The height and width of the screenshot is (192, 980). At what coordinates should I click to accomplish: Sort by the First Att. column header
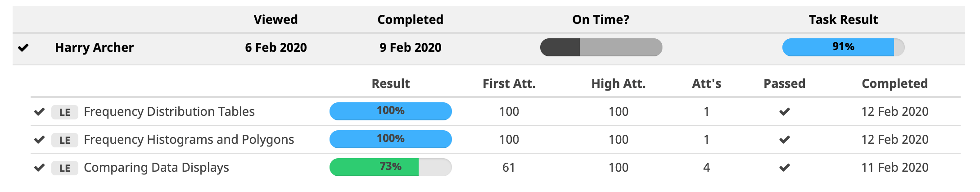tap(509, 83)
